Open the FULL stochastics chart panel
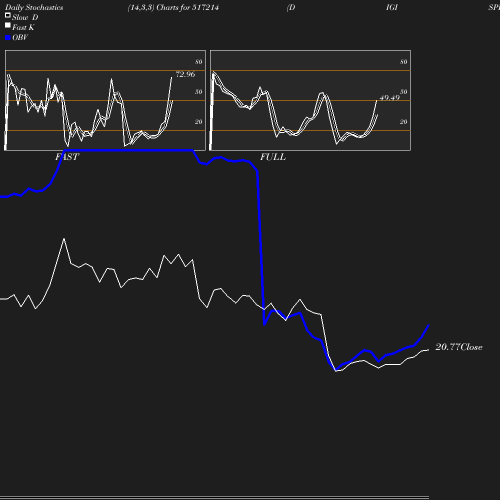 (310, 100)
